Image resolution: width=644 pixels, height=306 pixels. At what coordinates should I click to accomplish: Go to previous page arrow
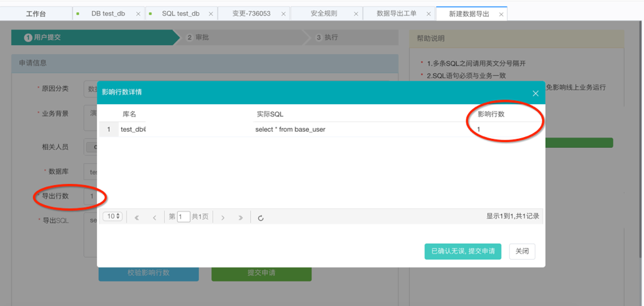[155, 217]
